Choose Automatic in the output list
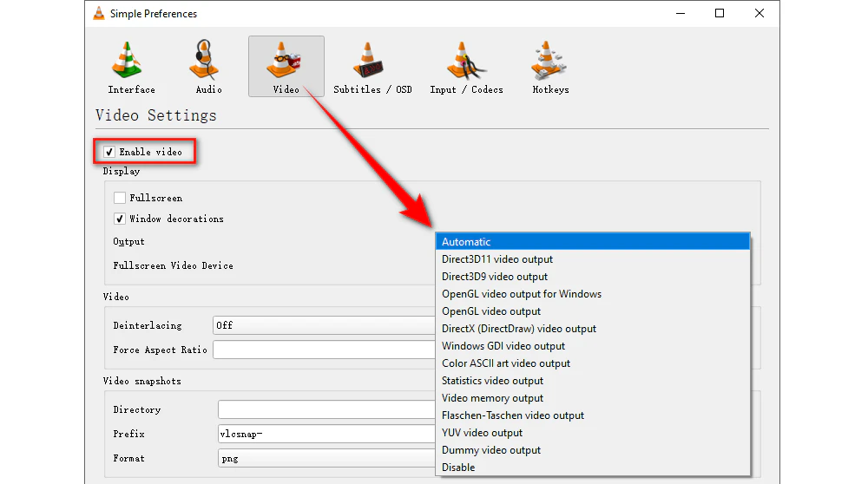The width and height of the screenshot is (868, 484). coord(592,242)
